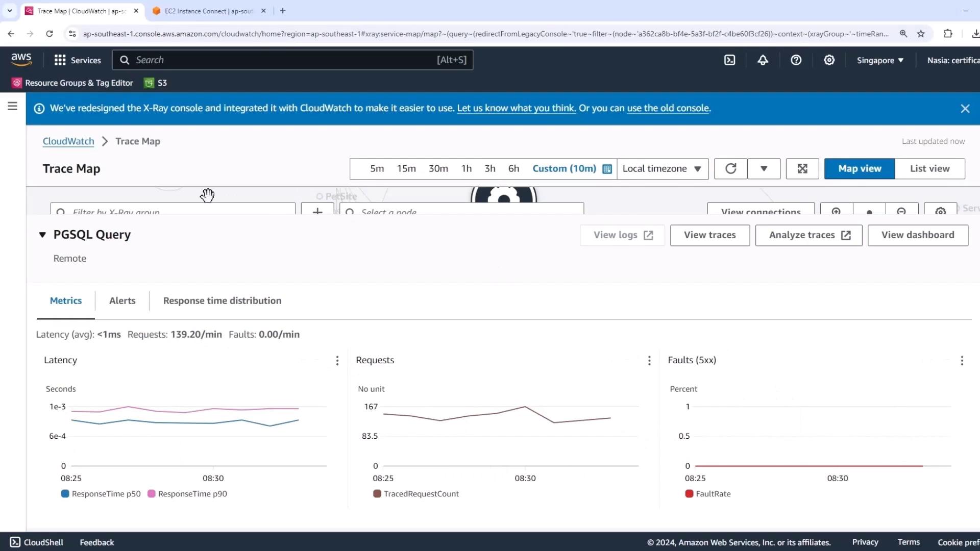Image resolution: width=980 pixels, height=551 pixels.
Task: Click View dashboard button
Action: pos(918,235)
